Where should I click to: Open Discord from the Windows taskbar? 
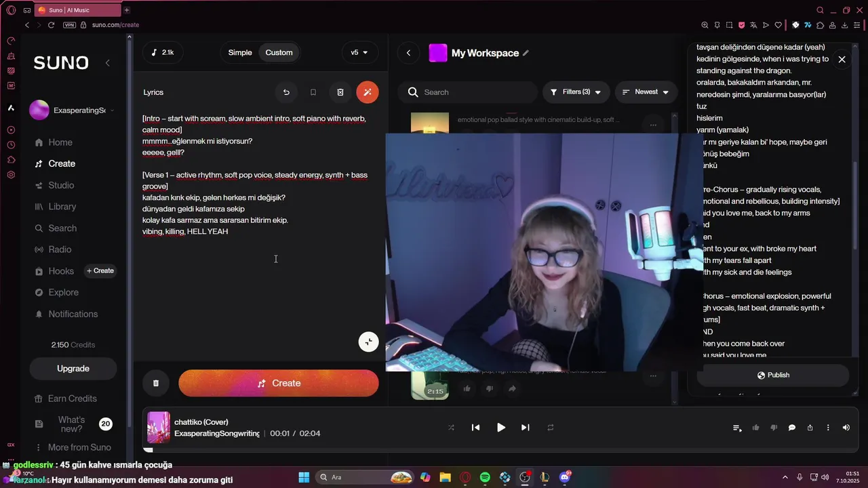(x=565, y=477)
